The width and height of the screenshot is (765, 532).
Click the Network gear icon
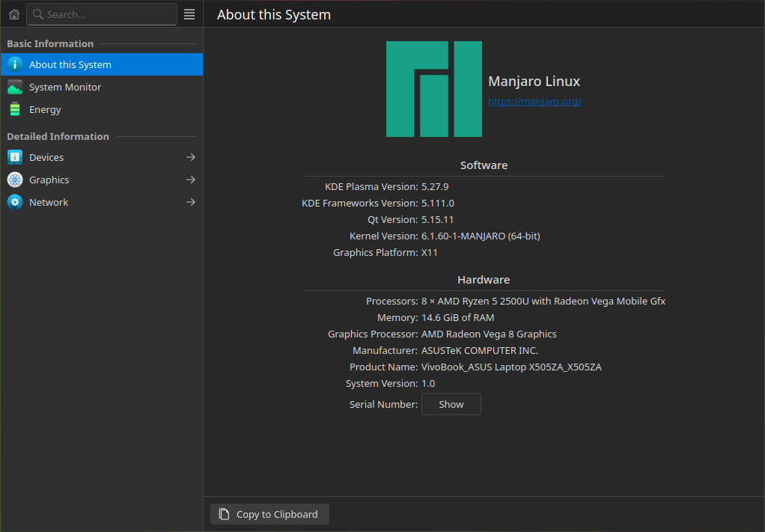tap(15, 202)
